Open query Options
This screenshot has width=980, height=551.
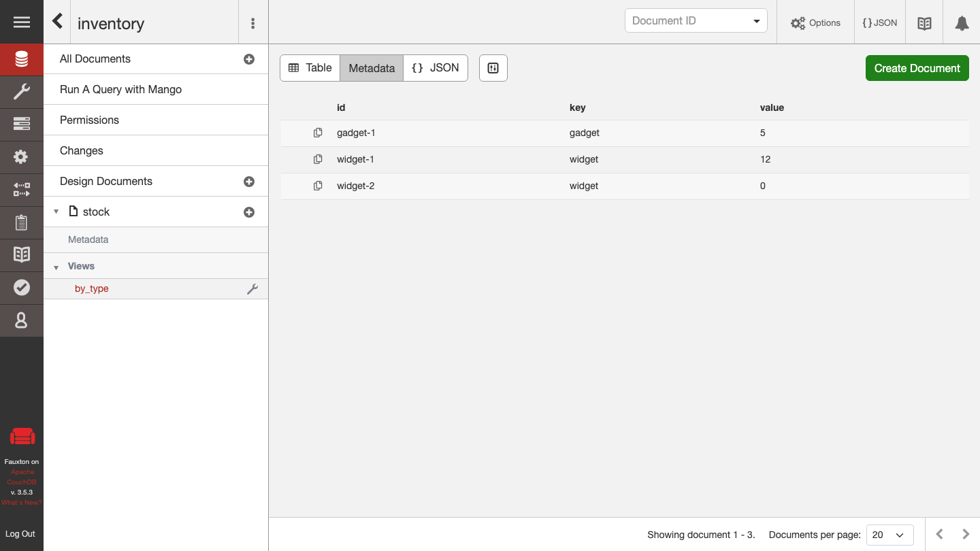(815, 23)
